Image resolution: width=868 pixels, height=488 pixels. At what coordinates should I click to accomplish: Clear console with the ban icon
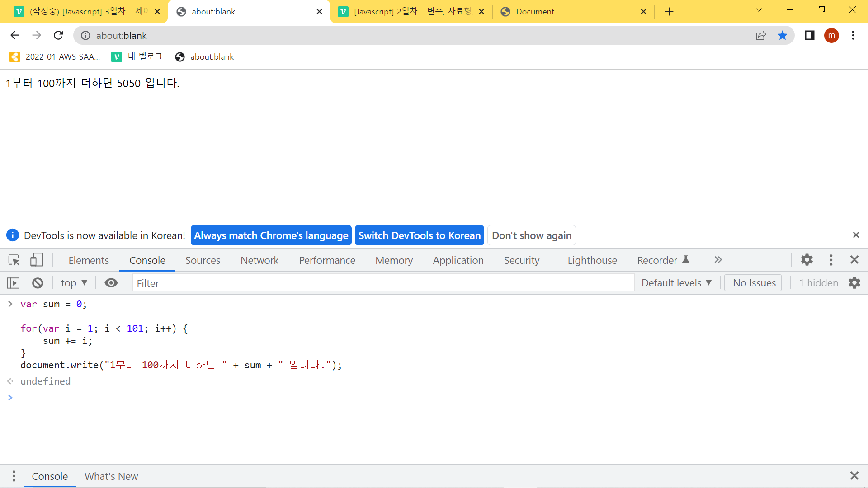pyautogui.click(x=38, y=283)
